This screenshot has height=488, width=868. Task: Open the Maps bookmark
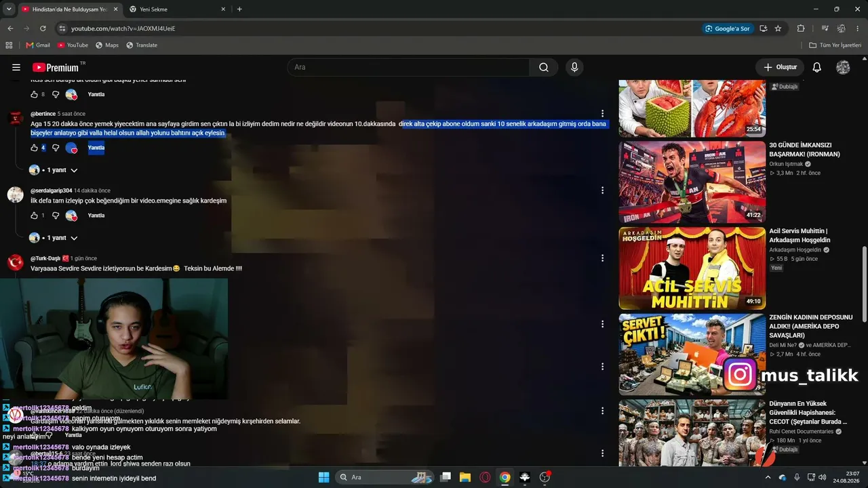click(107, 45)
